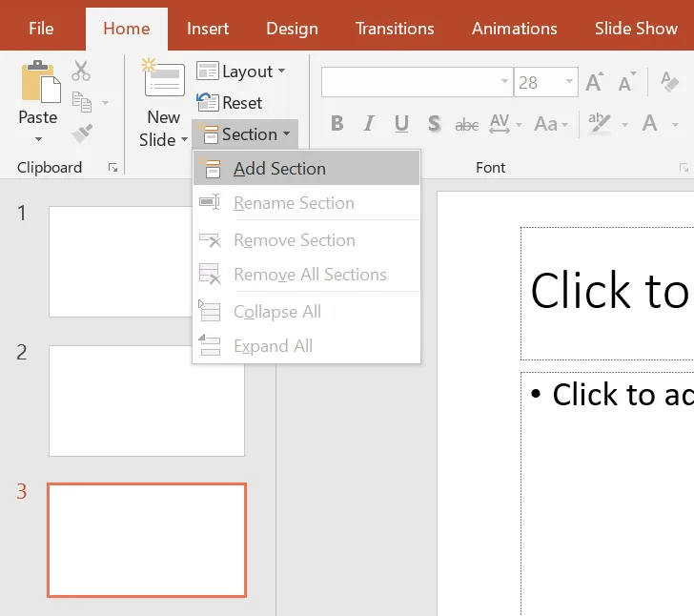Screen dimensions: 694x616
Task: Open Font dialog launcher
Action: (684, 168)
